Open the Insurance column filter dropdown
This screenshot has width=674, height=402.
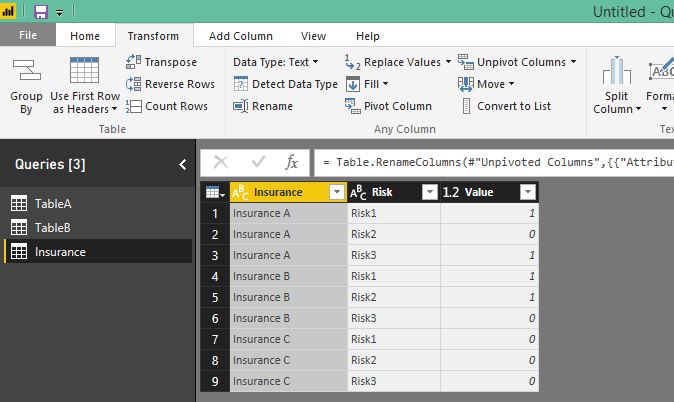[337, 192]
